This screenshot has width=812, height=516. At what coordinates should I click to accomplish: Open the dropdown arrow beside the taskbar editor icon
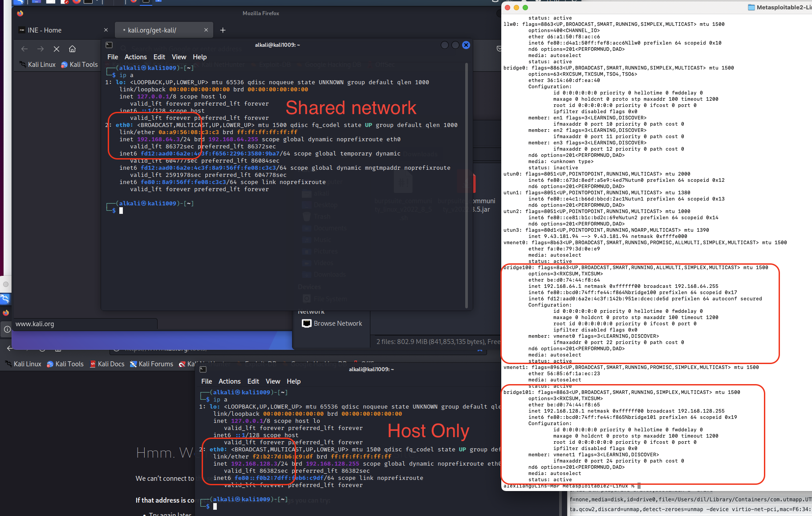[97, 2]
